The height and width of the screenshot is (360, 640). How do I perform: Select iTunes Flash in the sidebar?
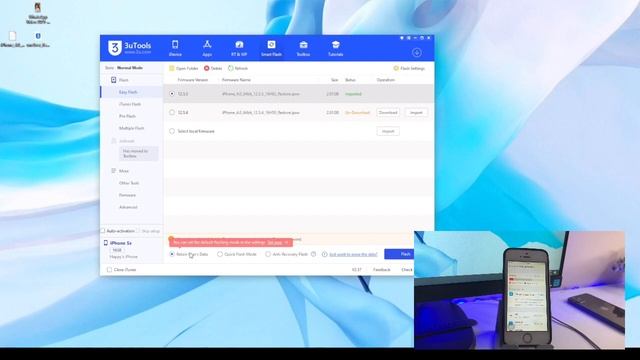click(x=130, y=104)
